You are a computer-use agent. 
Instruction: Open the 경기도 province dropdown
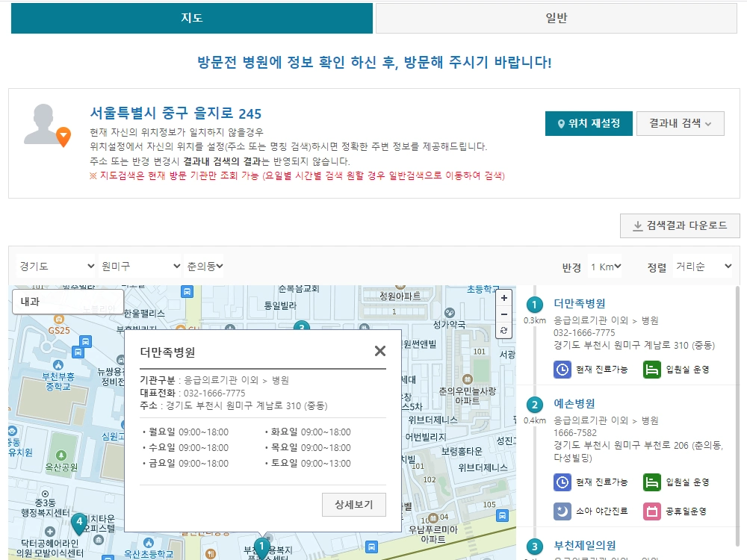click(56, 267)
